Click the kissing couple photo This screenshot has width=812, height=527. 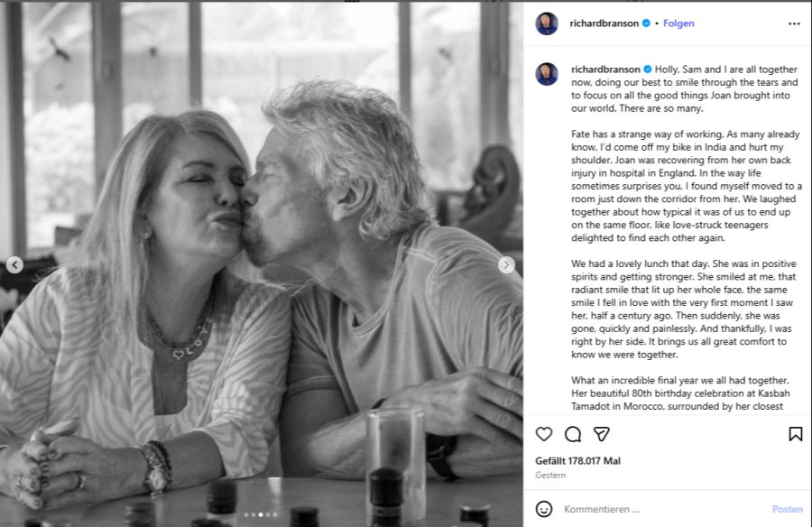(262, 263)
